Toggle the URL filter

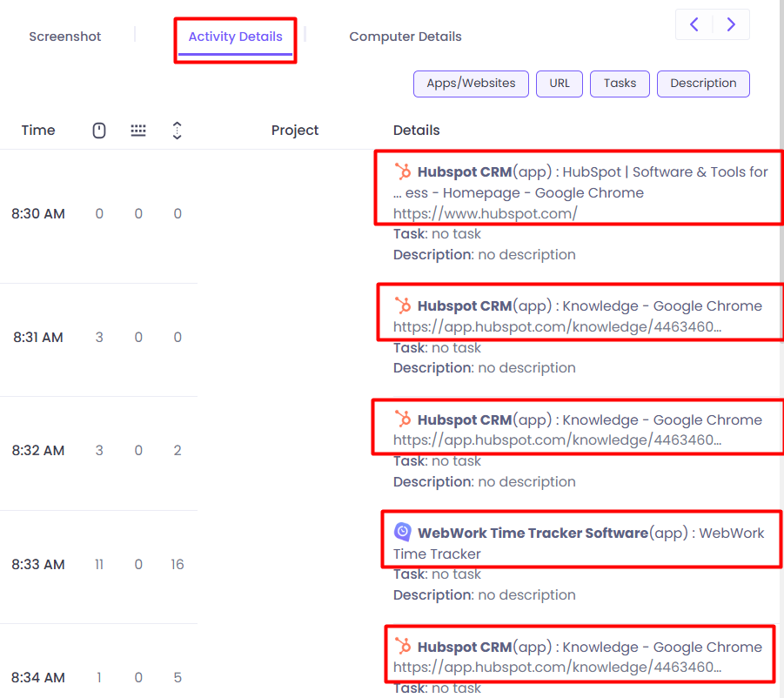(x=559, y=84)
